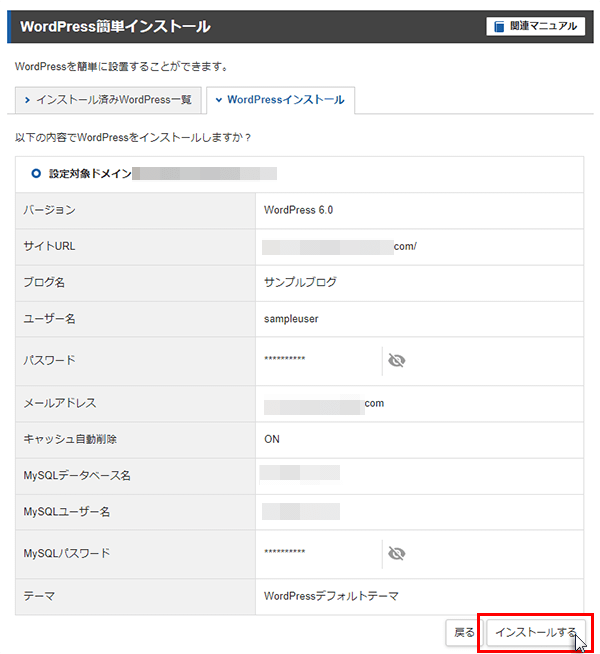Click the circle icon beside 設定対象ドメイン
The width and height of the screenshot is (600, 654).
[36, 173]
